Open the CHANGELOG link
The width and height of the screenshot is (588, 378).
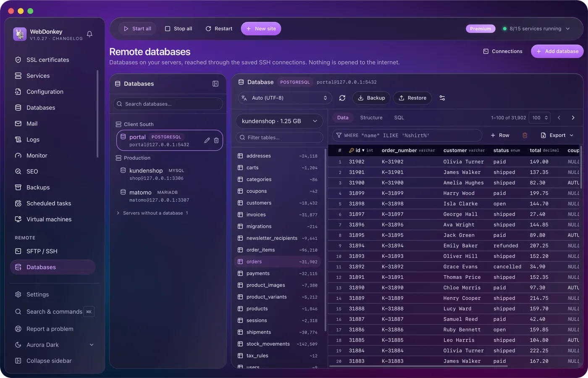pos(68,39)
